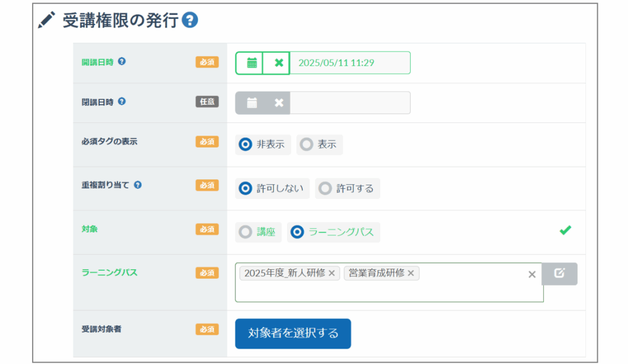Click the 営業育成研修 tag text
Viewport: 628px width, 364px height.
point(376,273)
